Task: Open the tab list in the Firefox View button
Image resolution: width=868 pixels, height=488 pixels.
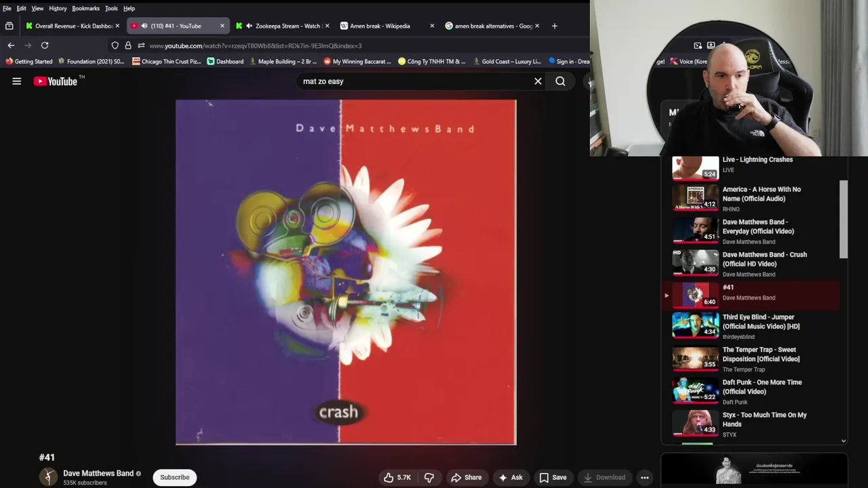Action: point(9,26)
